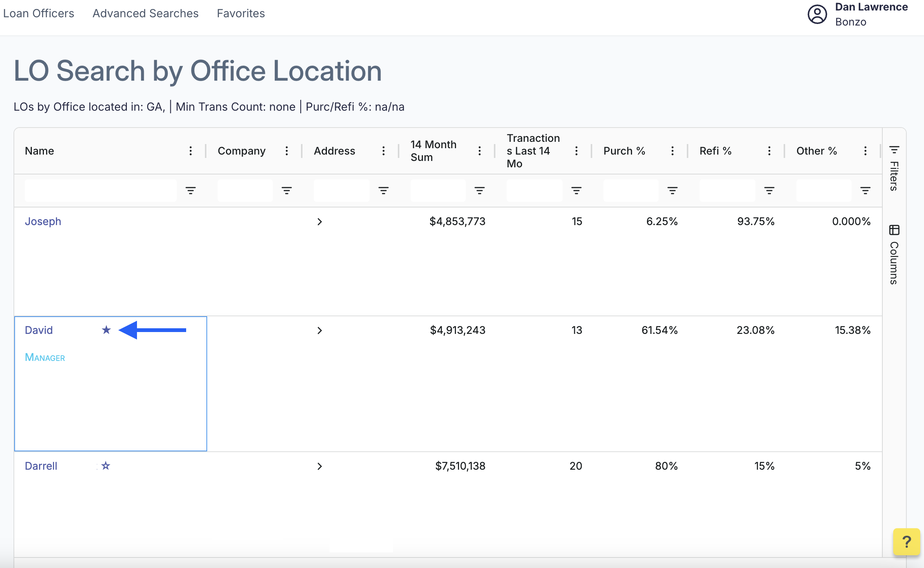Image resolution: width=924 pixels, height=568 pixels.
Task: Sort by 14 Month Sum header
Action: (433, 151)
